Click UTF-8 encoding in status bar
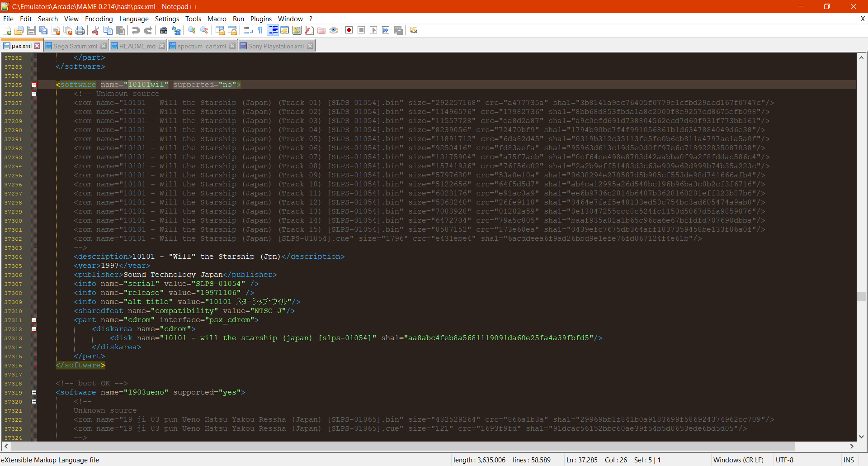 pyautogui.click(x=784, y=460)
